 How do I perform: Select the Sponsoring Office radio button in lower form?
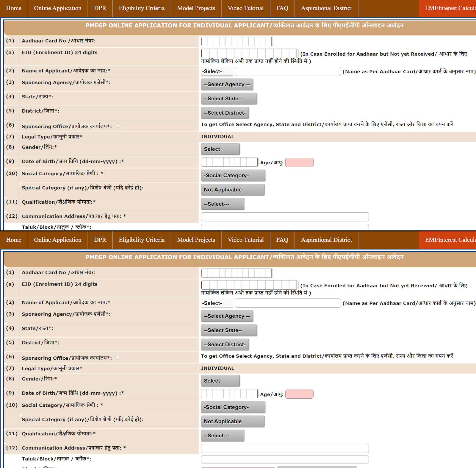(118, 357)
